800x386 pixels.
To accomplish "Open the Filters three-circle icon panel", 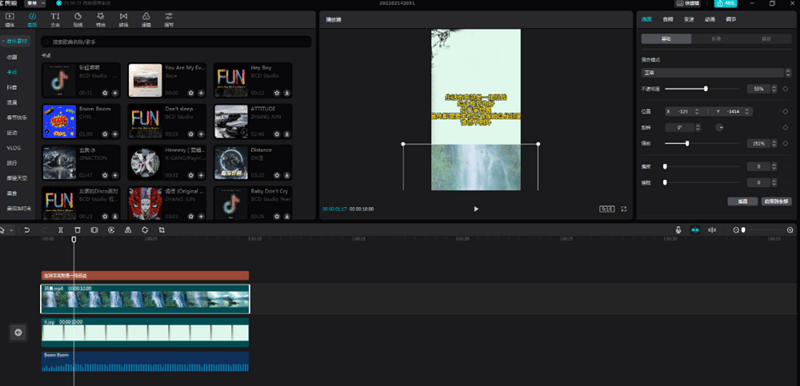I will [x=146, y=19].
